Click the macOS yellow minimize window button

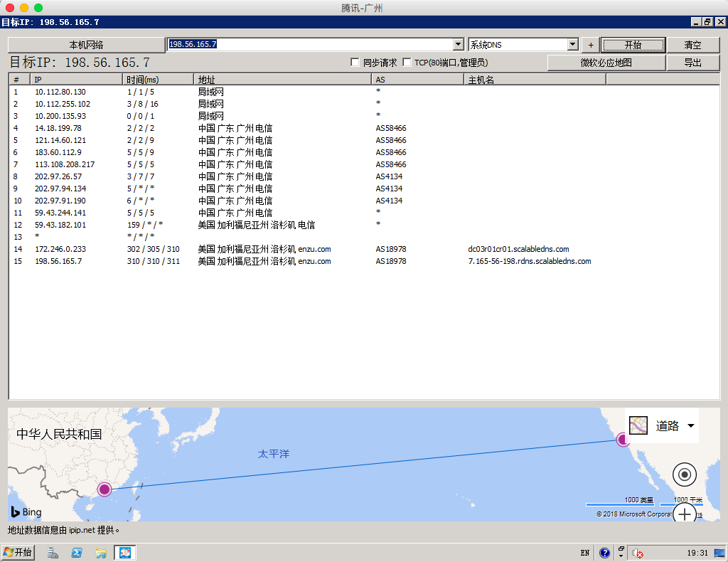(24, 7)
